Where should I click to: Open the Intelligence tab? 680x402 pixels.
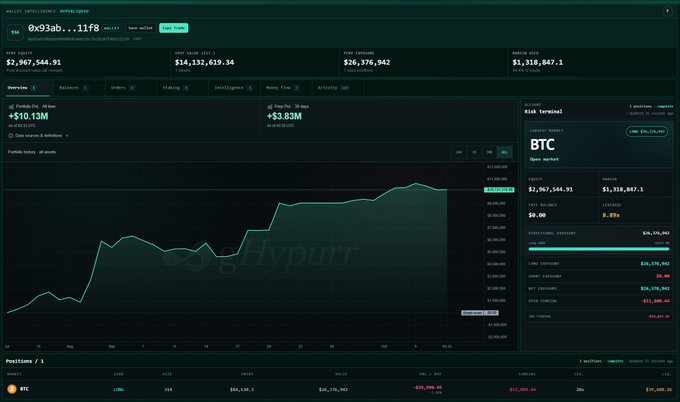(233, 88)
